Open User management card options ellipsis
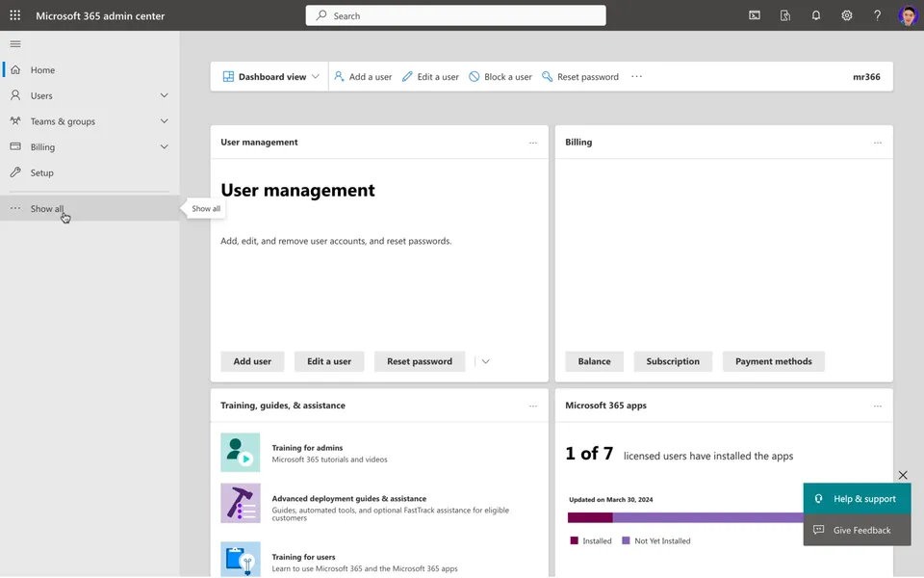The width and height of the screenshot is (924, 578). [x=532, y=143]
